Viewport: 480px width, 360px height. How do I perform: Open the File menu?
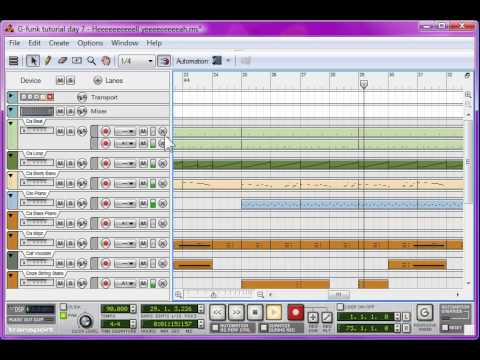[x=15, y=43]
